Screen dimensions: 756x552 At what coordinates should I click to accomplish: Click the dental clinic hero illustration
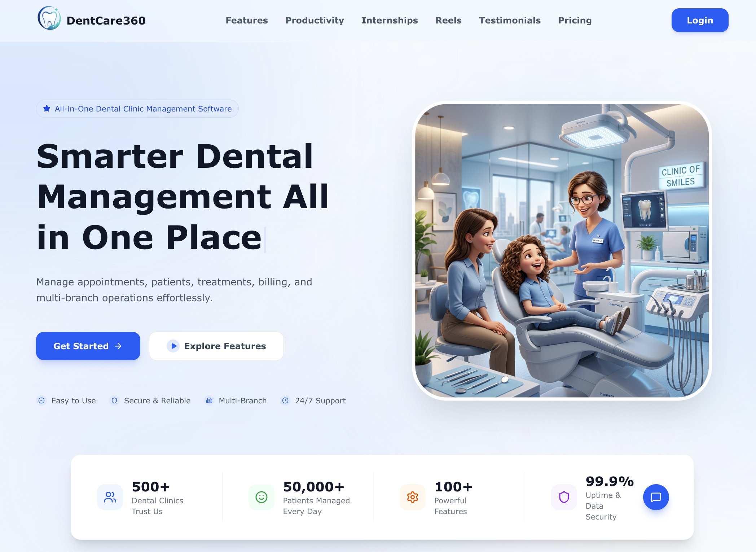[562, 251]
